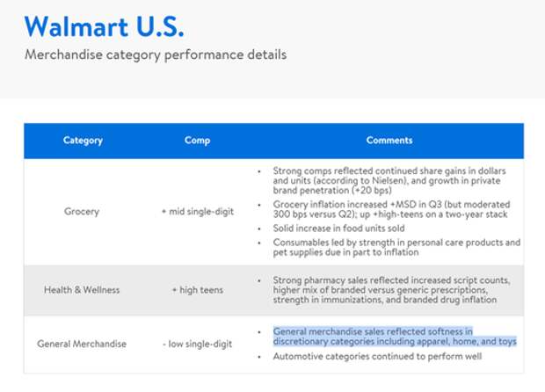Click the Walmart U.S. title
The height and width of the screenshot is (392, 545).
(104, 26)
